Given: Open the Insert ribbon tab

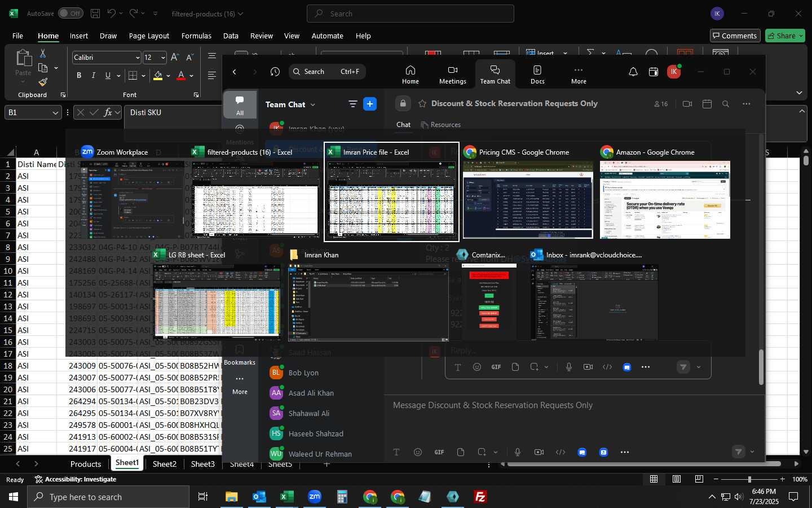Looking at the screenshot, I should click(x=79, y=36).
